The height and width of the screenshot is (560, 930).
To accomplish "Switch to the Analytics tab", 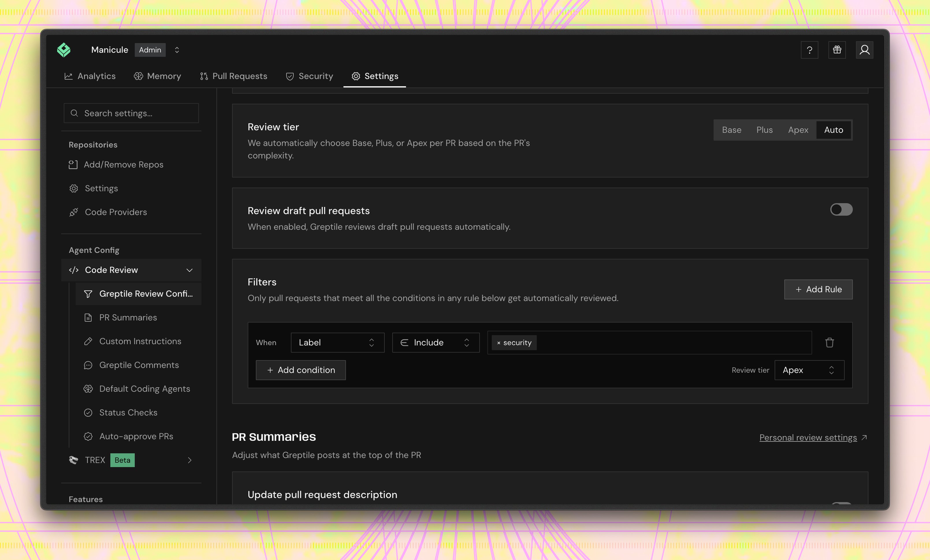I will (90, 76).
